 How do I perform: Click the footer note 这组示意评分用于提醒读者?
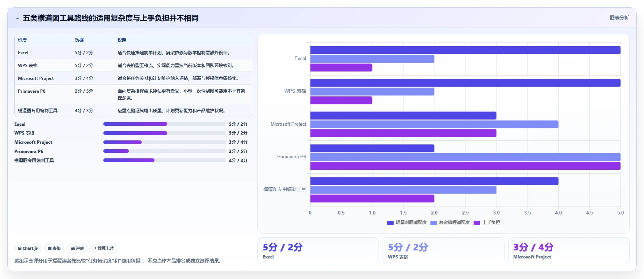[x=119, y=261]
